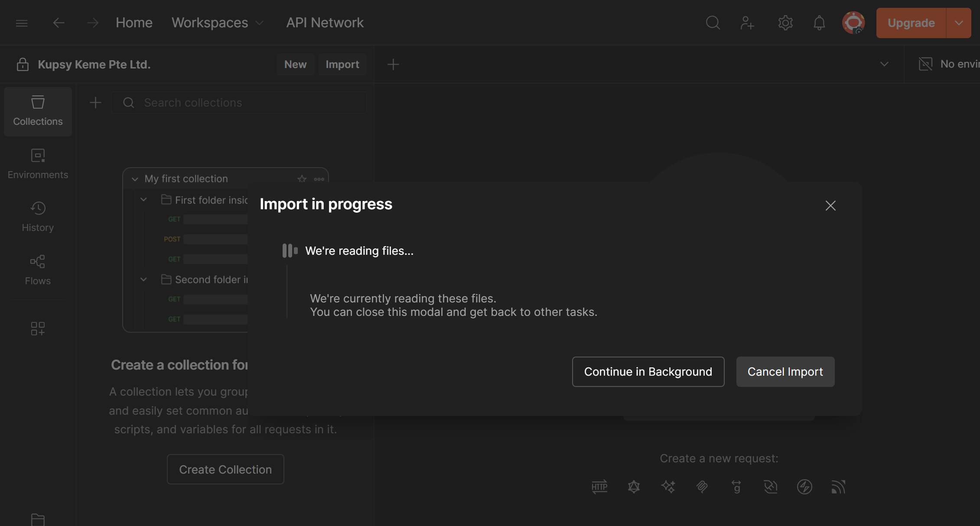Open the Flows sidebar panel
980x526 pixels.
38,270
